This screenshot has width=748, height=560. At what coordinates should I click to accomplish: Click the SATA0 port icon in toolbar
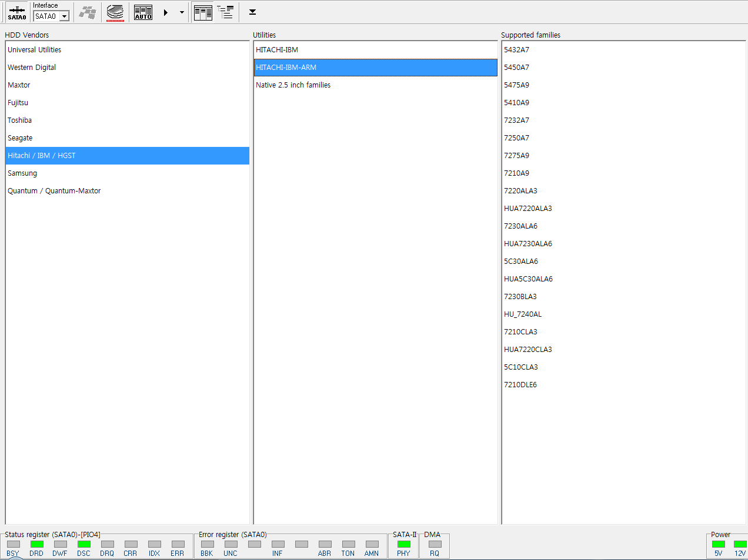pyautogui.click(x=17, y=12)
